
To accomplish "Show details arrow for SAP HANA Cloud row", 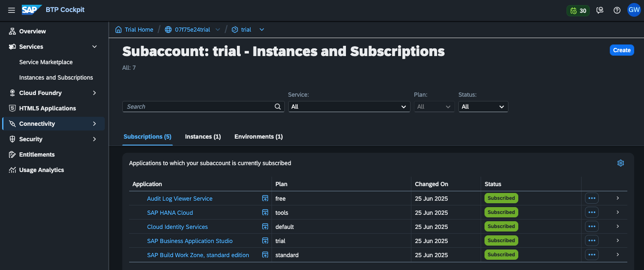I will click(618, 212).
